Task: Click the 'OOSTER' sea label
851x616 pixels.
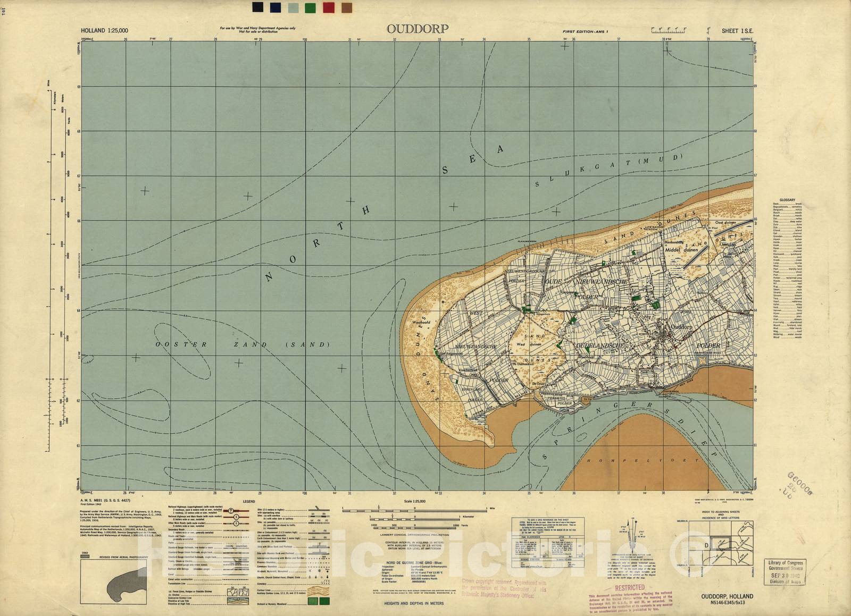Action: (181, 345)
